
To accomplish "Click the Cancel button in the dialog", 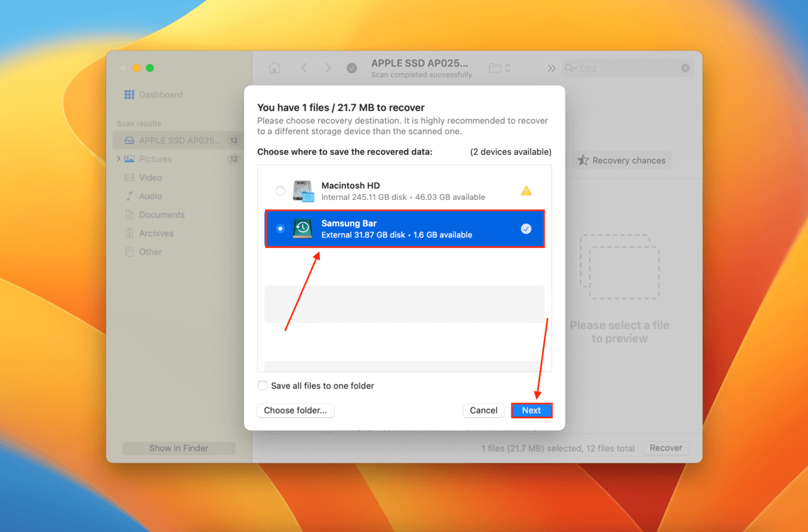I will tap(483, 410).
